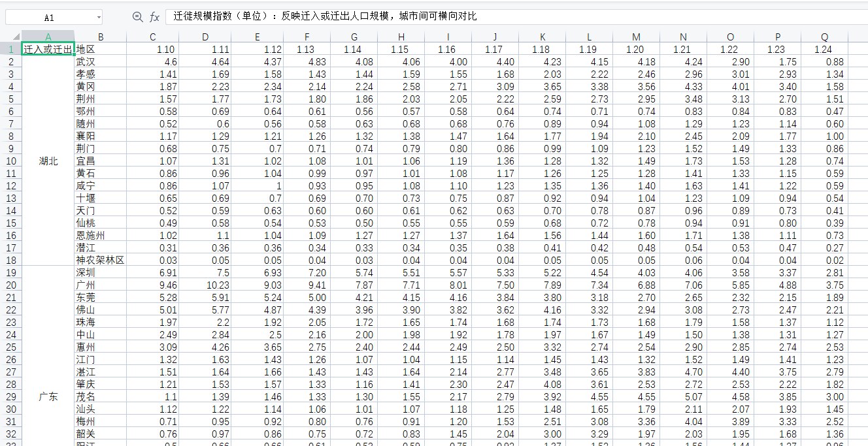Select the 茂名 city cell
The height and width of the screenshot is (446, 868).
click(x=101, y=396)
